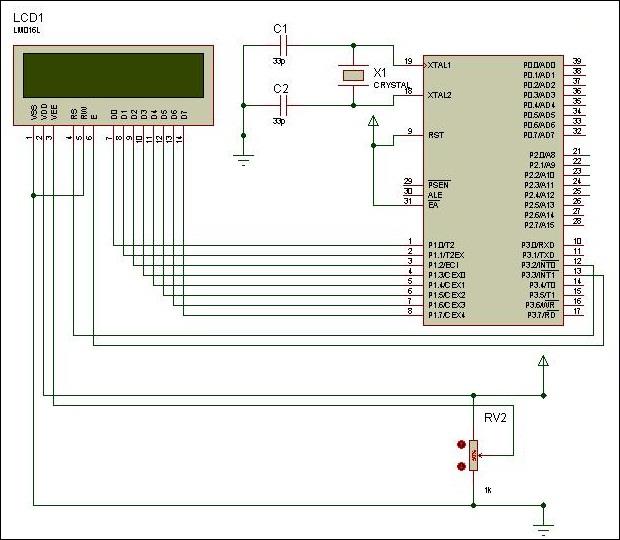The width and height of the screenshot is (620, 540).
Task: Click the VEE label on the LCD
Action: click(54, 112)
